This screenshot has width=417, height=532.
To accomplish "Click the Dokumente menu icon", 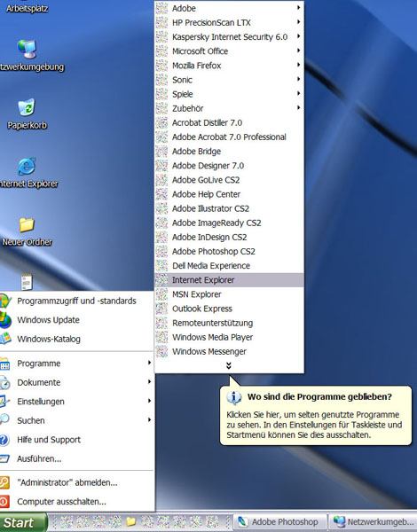I will pos(4,382).
